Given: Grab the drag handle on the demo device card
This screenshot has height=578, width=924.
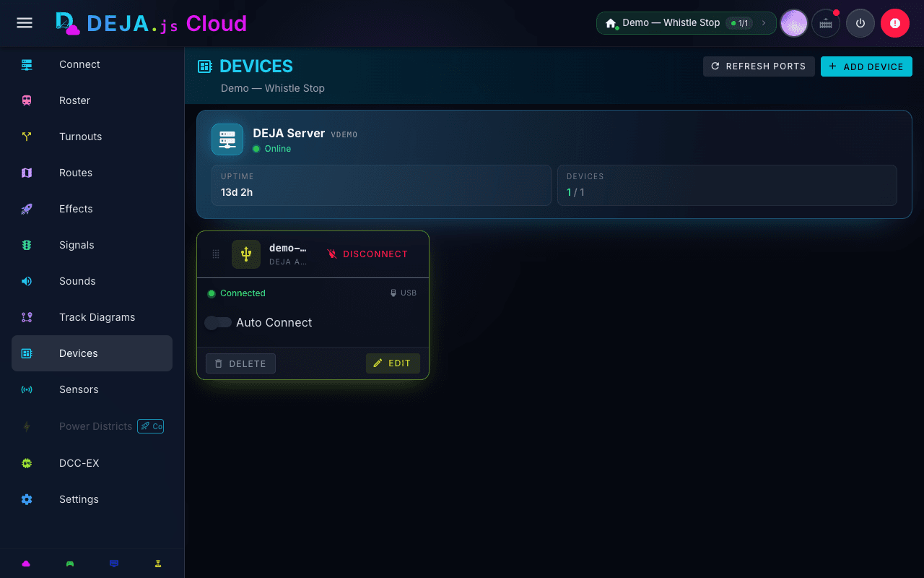Looking at the screenshot, I should pos(216,254).
